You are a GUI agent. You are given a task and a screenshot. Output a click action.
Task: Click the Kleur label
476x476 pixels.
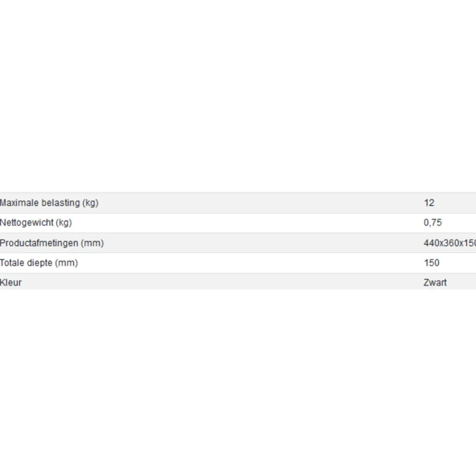pyautogui.click(x=11, y=283)
